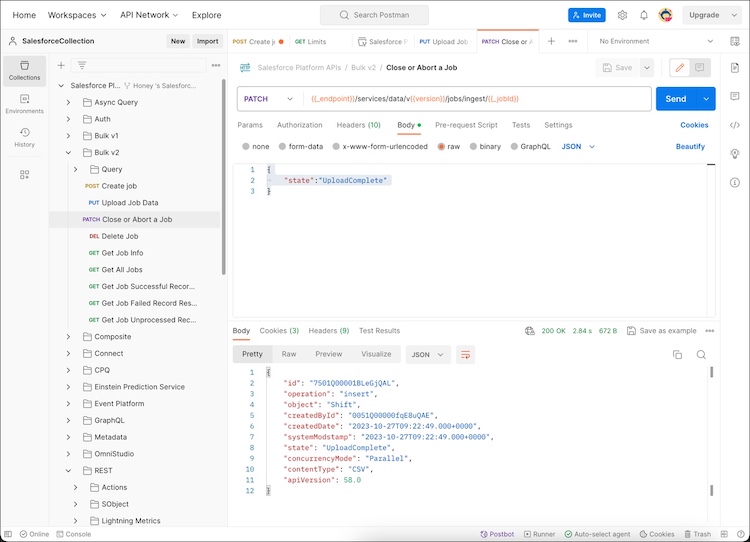Select the binary body type radio

473,146
